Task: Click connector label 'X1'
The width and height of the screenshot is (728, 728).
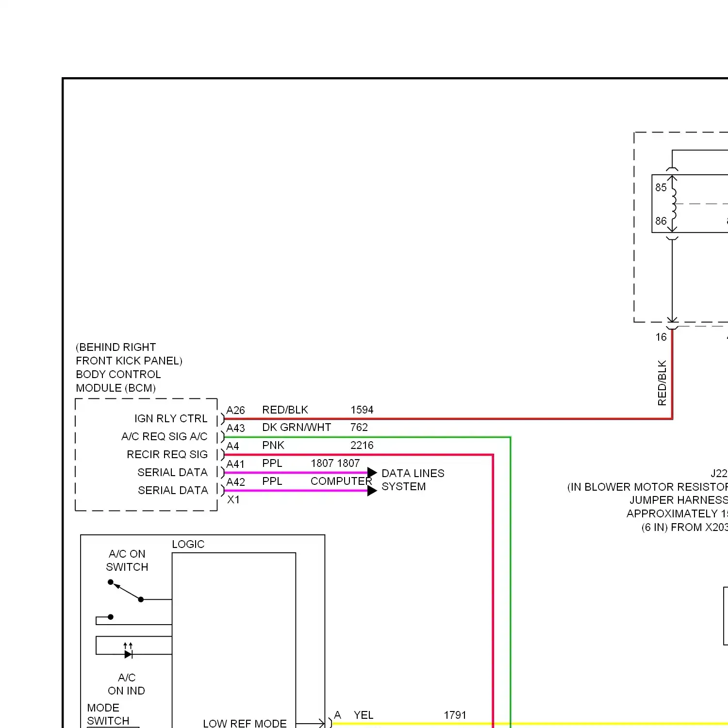Action: point(233,499)
